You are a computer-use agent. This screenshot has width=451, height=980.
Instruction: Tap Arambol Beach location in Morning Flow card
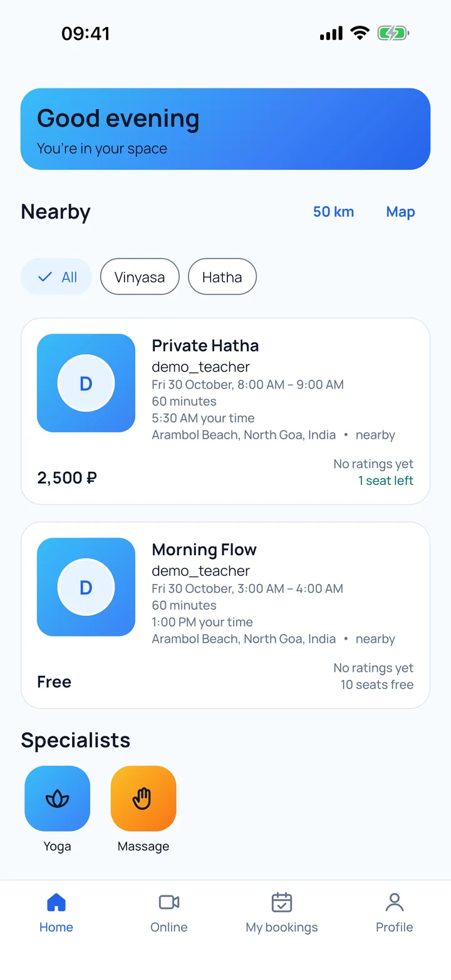[244, 639]
